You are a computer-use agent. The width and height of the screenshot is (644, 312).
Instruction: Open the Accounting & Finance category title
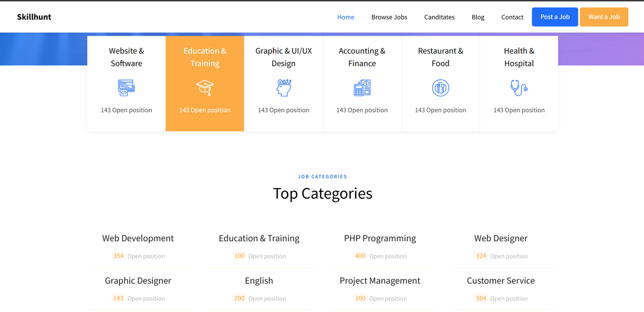click(x=362, y=57)
